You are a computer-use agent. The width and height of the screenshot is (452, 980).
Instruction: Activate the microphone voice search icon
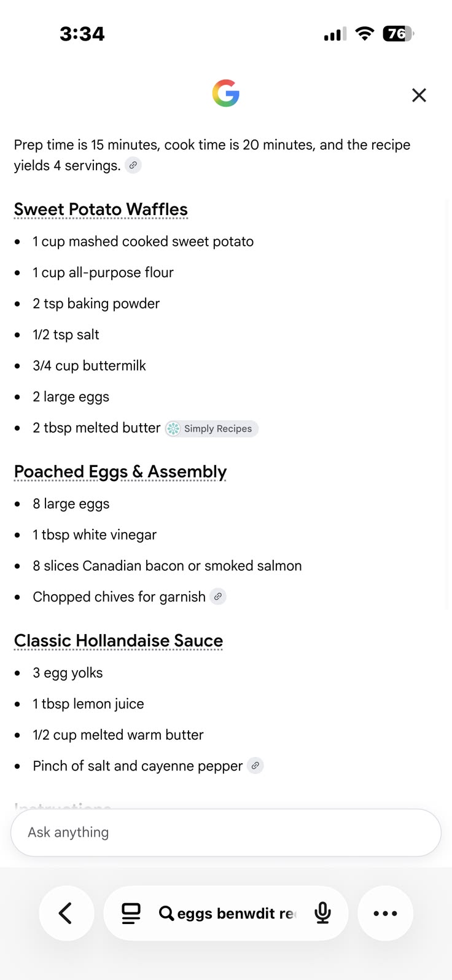click(x=322, y=914)
